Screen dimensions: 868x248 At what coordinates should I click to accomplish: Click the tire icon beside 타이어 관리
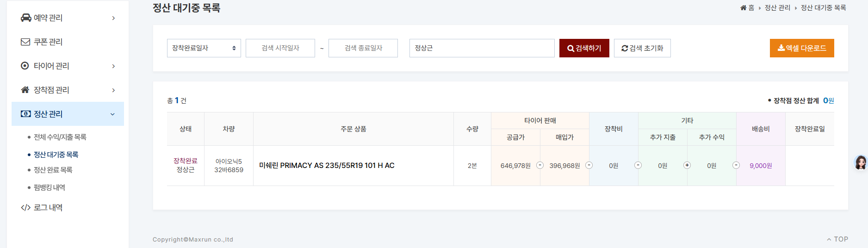pyautogui.click(x=25, y=66)
